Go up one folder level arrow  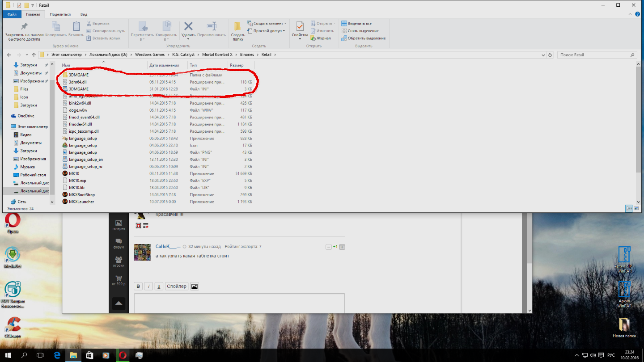coord(34,55)
